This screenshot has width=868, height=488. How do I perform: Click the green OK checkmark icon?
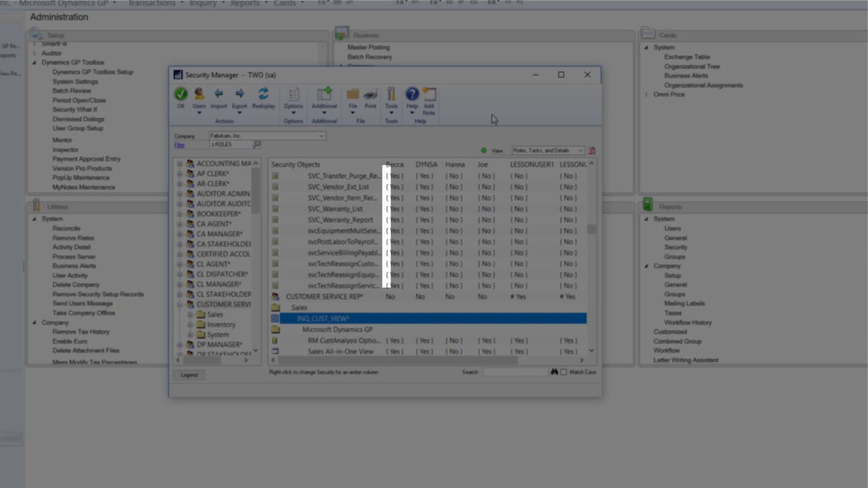tap(180, 94)
